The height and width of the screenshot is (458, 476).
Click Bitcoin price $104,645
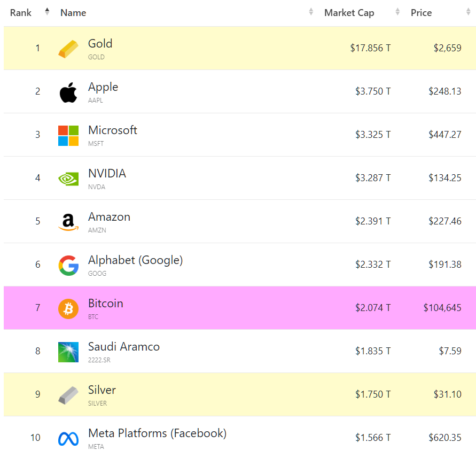[x=442, y=308]
